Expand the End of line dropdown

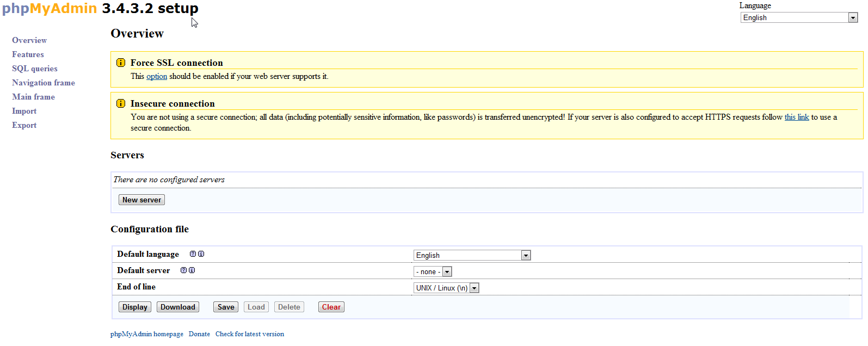[446, 288]
